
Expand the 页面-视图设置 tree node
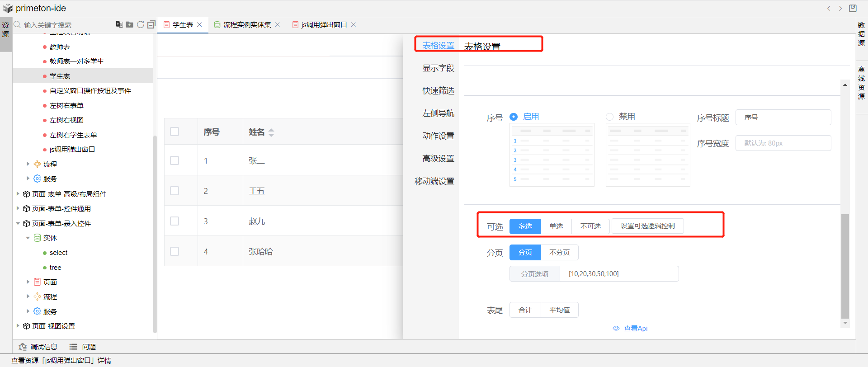click(18, 326)
